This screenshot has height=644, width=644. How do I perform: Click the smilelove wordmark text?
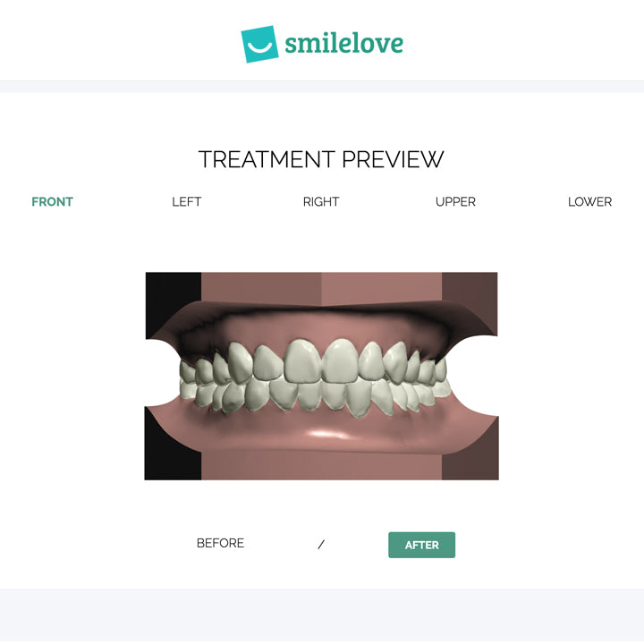pyautogui.click(x=344, y=44)
